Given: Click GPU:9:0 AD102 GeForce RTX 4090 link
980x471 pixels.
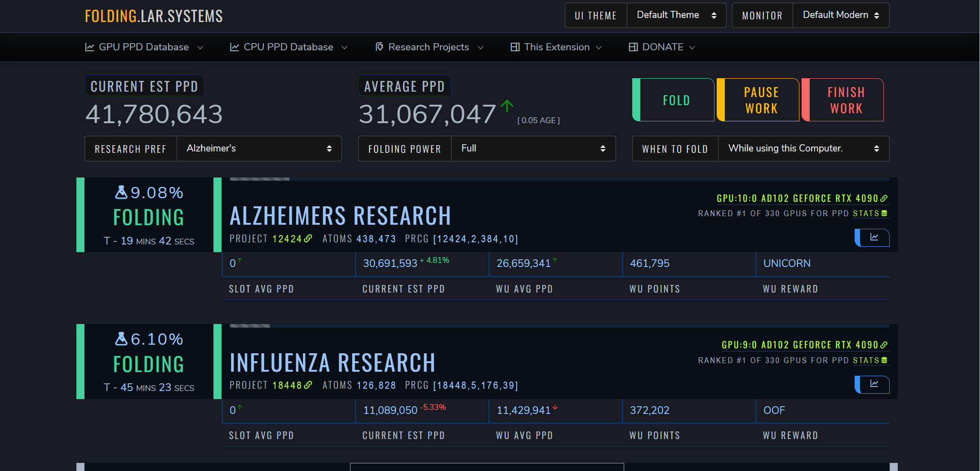Looking at the screenshot, I should [x=804, y=345].
